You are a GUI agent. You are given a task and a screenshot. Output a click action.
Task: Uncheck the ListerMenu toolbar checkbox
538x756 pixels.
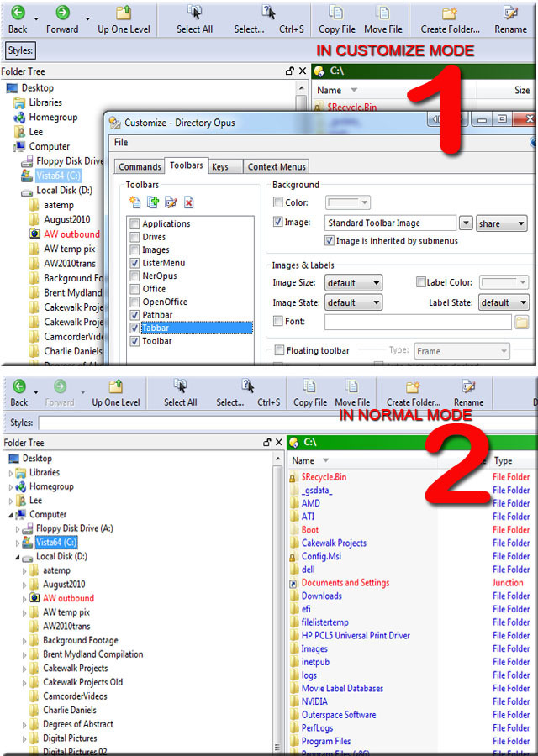point(134,263)
